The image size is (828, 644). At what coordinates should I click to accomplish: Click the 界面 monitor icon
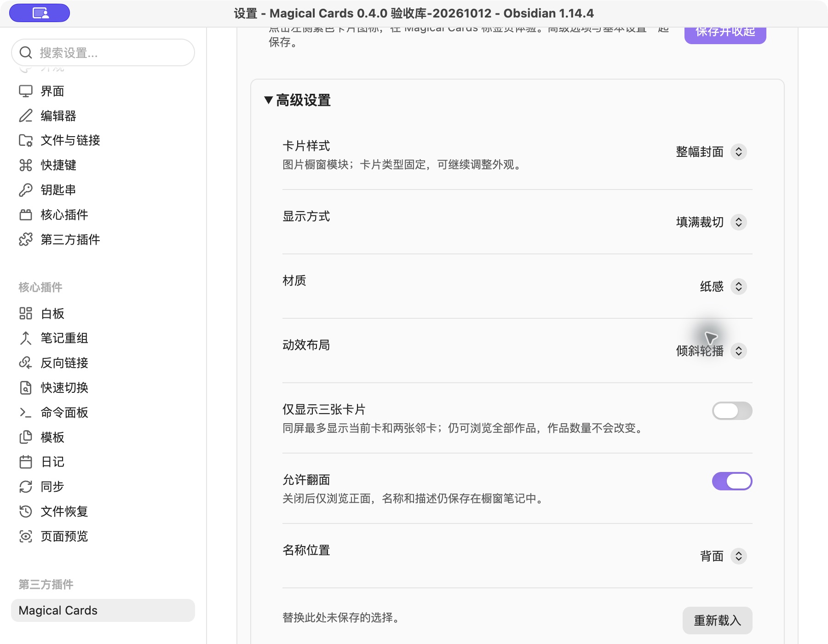coord(26,91)
